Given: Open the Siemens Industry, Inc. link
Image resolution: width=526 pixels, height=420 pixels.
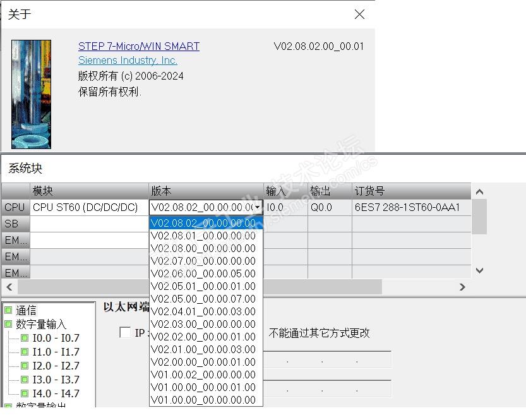Looking at the screenshot, I should click(128, 61).
